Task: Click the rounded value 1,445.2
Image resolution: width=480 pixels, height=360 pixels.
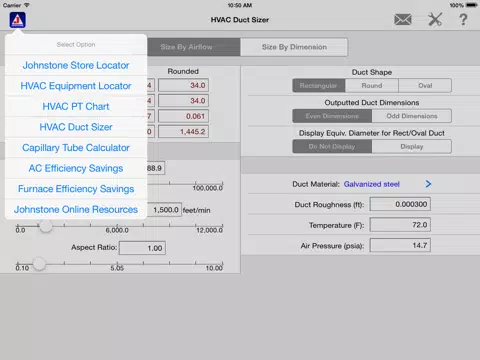Action: (183, 132)
